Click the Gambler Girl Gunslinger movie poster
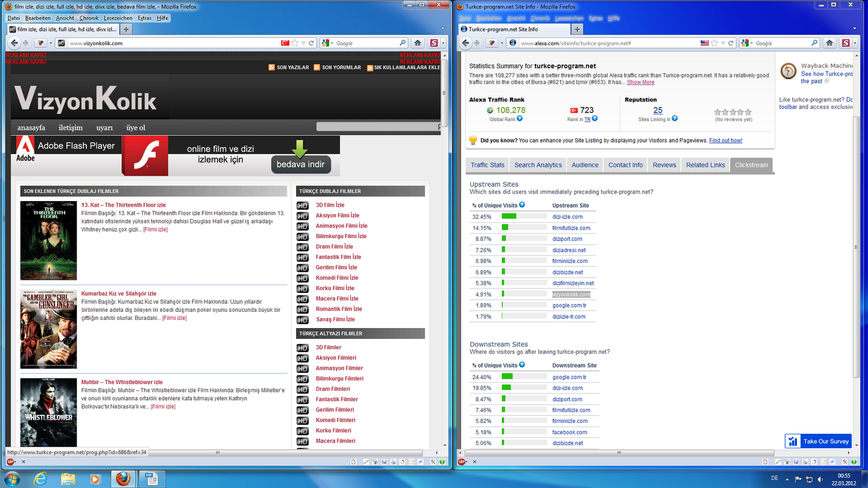 (x=49, y=329)
